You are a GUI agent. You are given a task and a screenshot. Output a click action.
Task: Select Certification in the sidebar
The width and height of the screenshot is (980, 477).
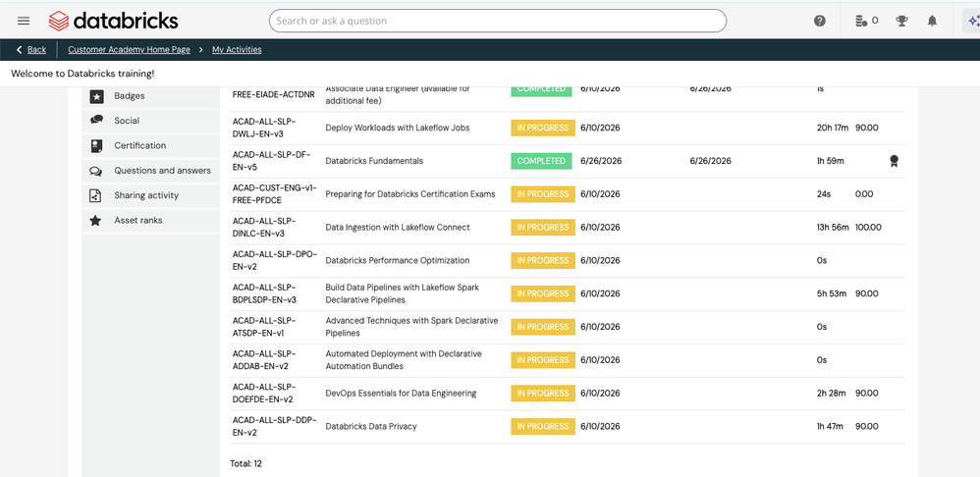click(x=150, y=145)
